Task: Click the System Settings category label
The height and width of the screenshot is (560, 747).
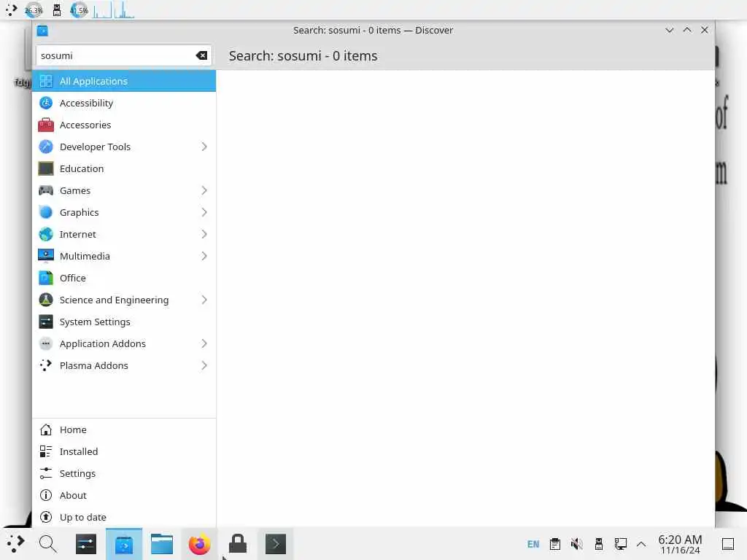Action: click(95, 322)
